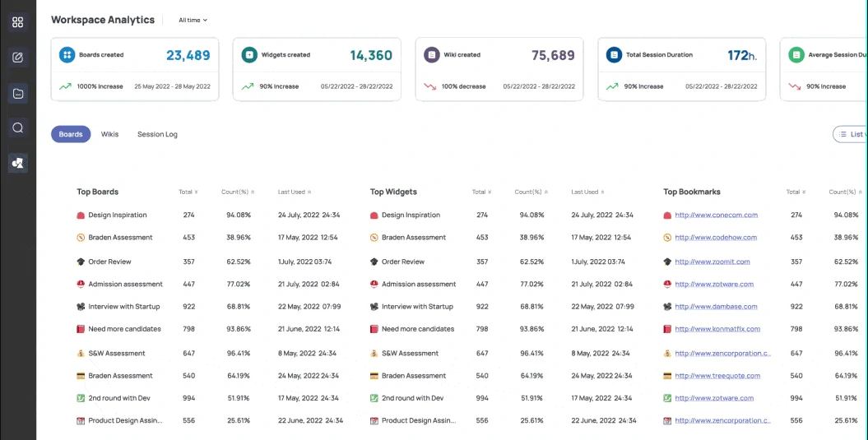This screenshot has height=440, width=868.
Task: Click Admission assessment icon in Top Boards
Action: pos(81,284)
